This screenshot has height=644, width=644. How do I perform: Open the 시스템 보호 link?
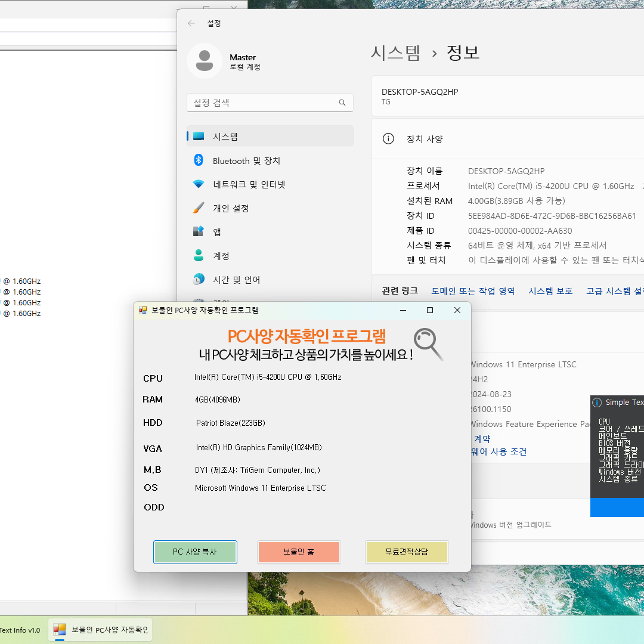point(550,291)
